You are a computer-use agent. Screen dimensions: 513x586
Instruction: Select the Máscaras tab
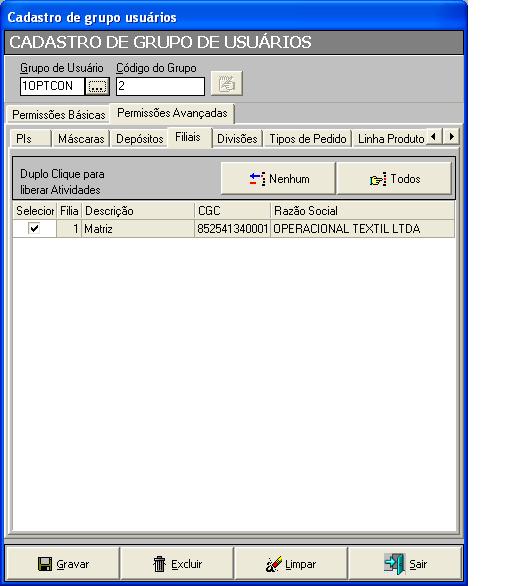[x=81, y=139]
